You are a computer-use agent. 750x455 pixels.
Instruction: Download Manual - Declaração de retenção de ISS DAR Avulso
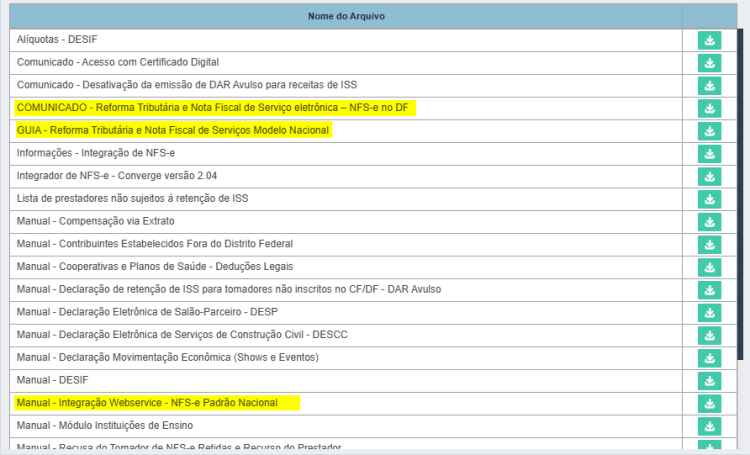(709, 290)
